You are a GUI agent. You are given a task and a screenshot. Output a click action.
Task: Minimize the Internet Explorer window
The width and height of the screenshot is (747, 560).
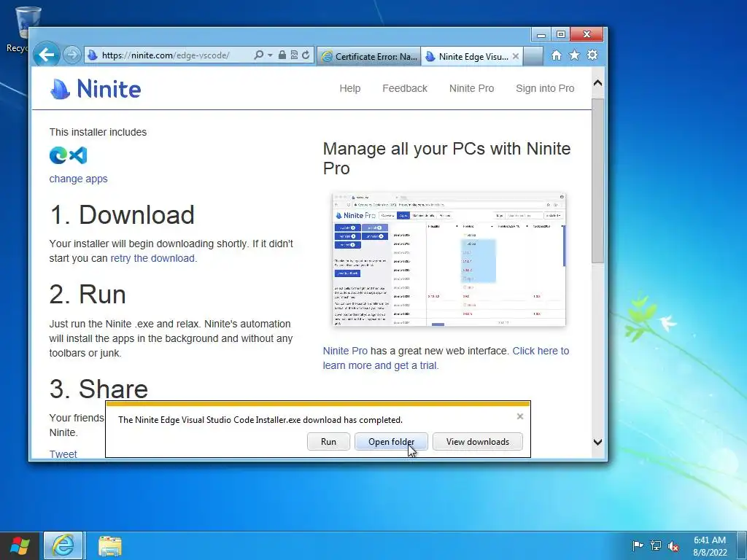(x=541, y=35)
